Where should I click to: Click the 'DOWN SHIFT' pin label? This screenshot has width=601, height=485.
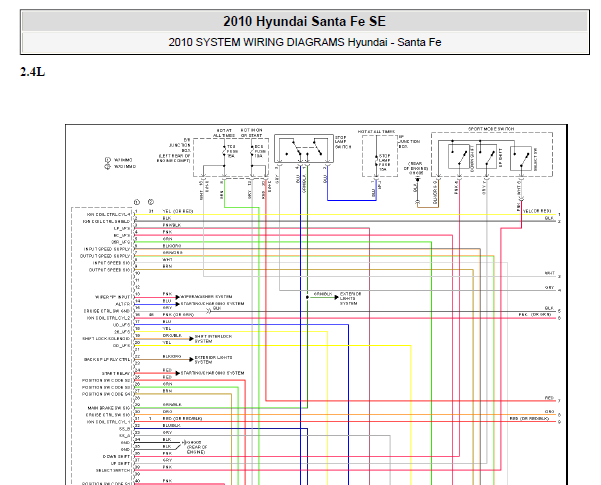click(117, 457)
